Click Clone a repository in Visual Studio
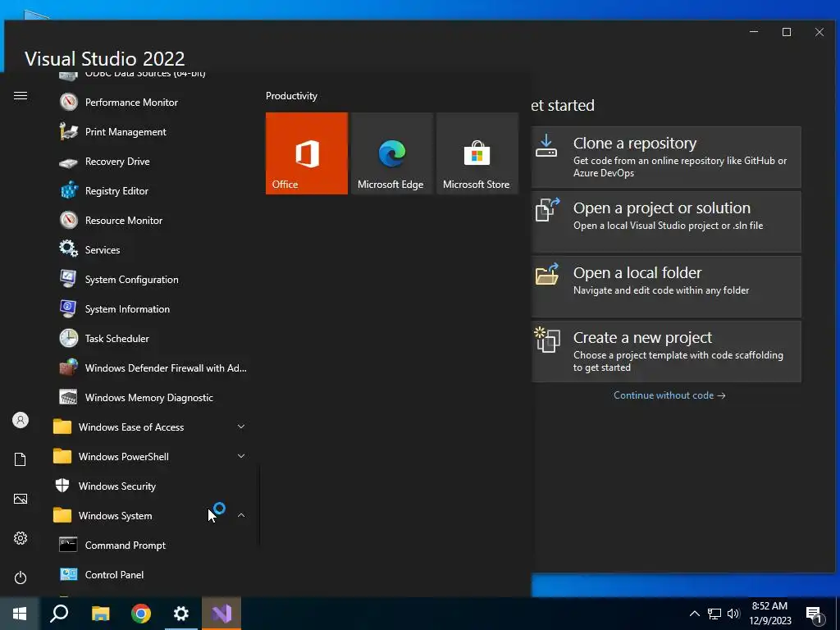 coord(666,157)
